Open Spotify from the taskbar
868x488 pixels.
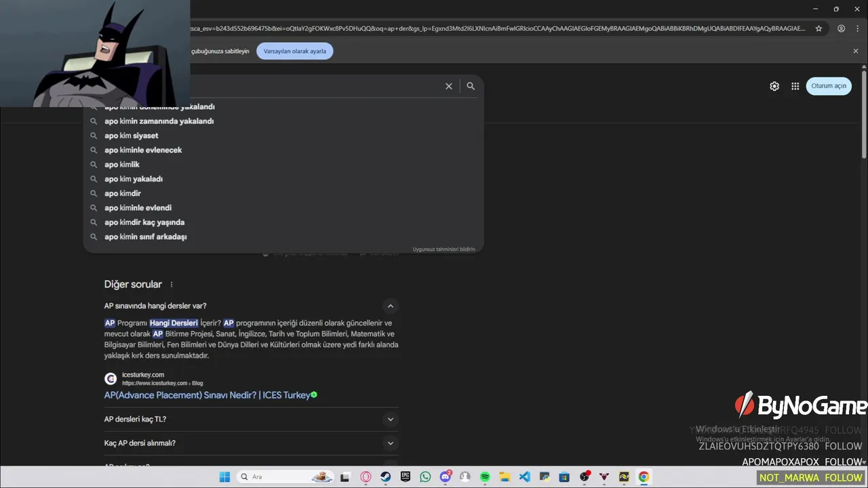click(485, 476)
